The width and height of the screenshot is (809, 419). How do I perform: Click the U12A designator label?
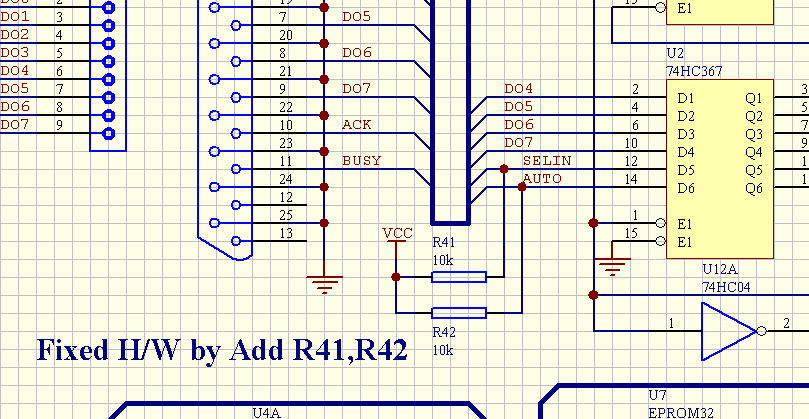(720, 270)
